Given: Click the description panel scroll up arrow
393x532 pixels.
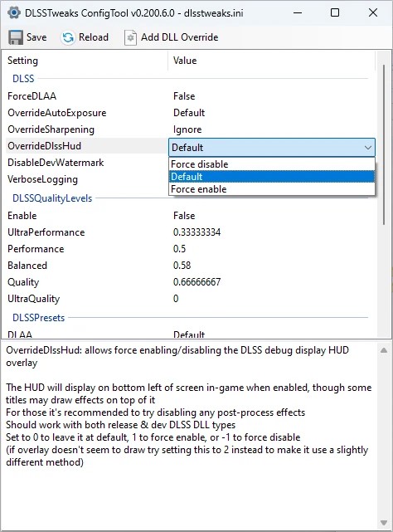Looking at the screenshot, I should click(x=384, y=350).
